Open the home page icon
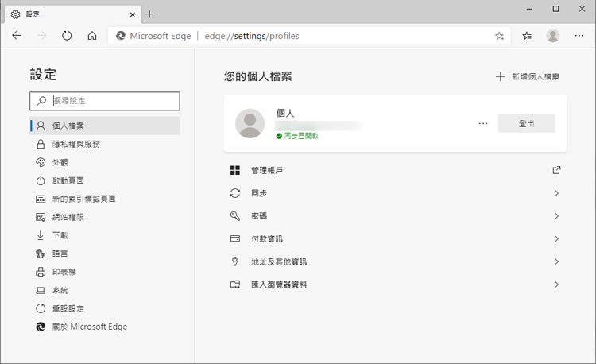 (x=92, y=36)
